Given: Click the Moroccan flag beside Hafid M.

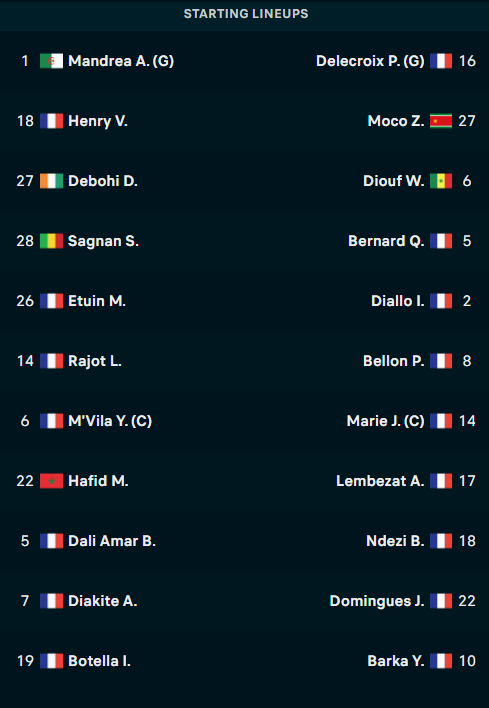Looking at the screenshot, I should click(51, 481).
